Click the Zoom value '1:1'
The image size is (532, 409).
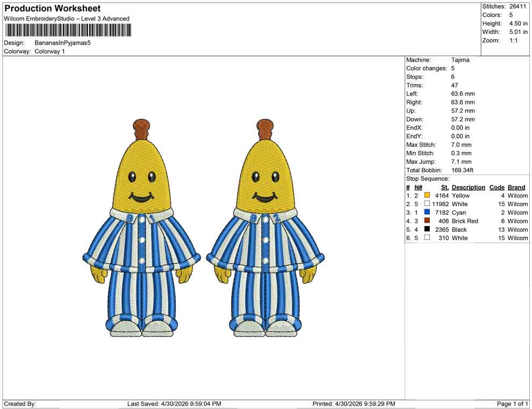coord(514,40)
